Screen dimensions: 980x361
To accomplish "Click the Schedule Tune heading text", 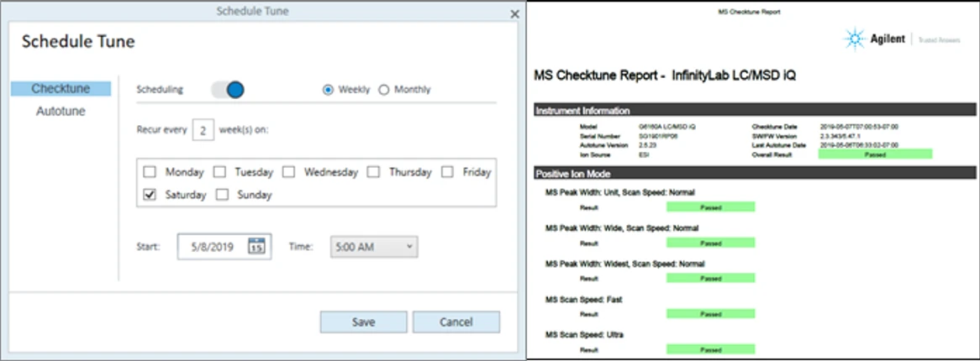I will [x=78, y=42].
